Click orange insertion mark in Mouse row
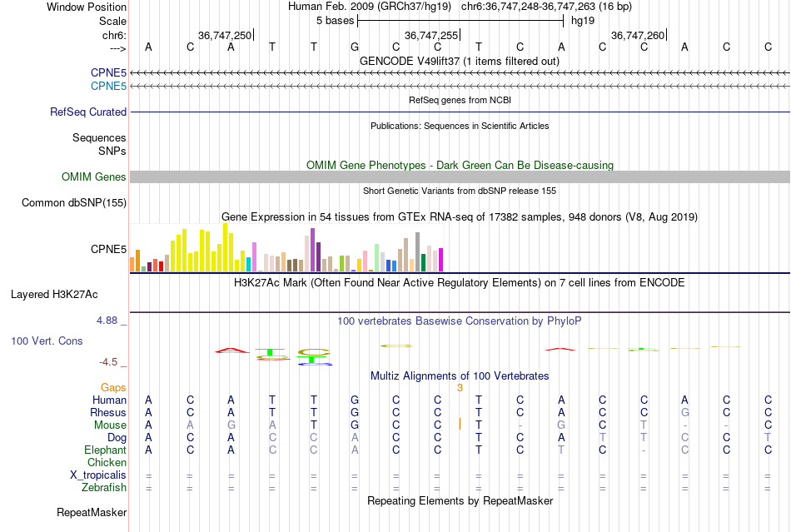791x532 pixels. click(x=460, y=424)
